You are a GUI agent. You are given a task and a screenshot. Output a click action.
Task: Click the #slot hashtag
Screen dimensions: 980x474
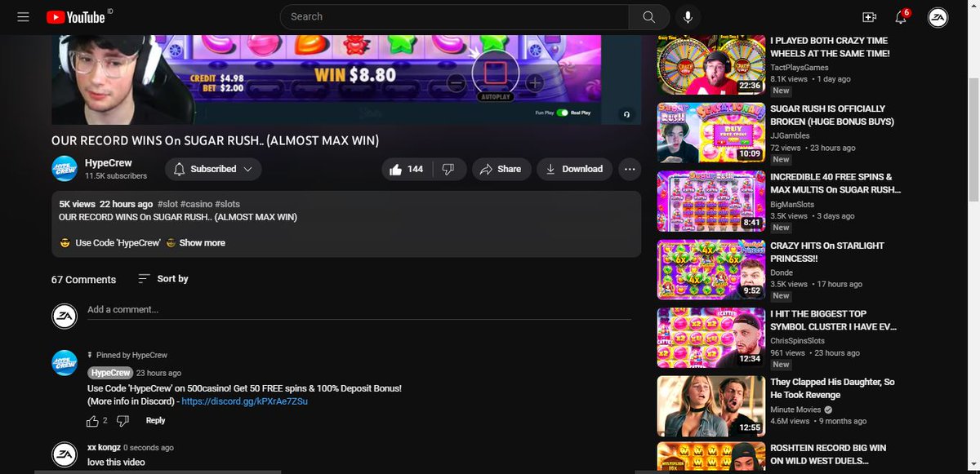(167, 204)
